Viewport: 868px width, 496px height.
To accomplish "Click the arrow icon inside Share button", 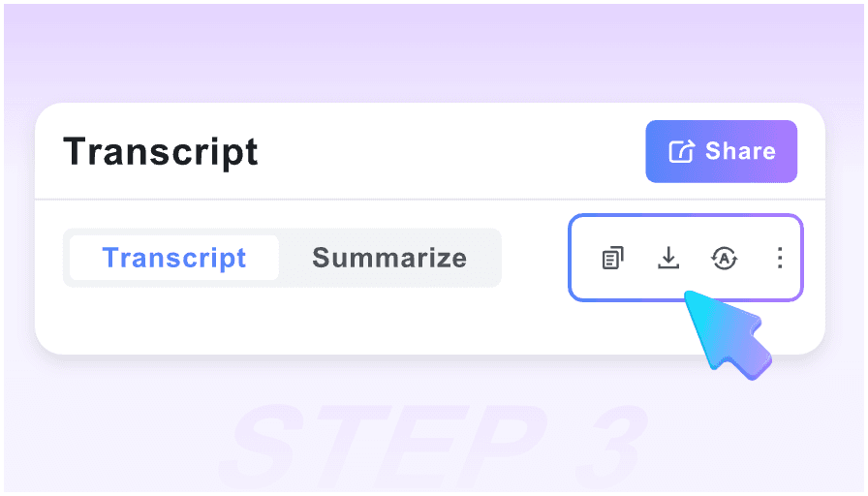I will pos(682,151).
